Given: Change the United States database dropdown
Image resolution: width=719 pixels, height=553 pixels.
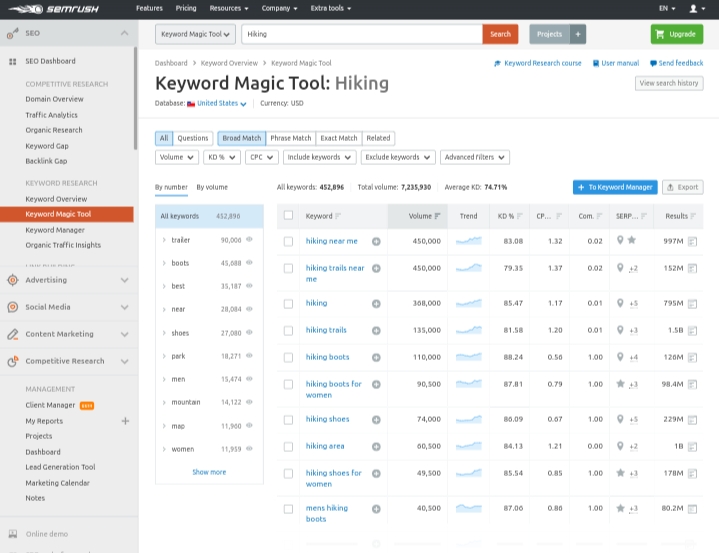Looking at the screenshot, I should pyautogui.click(x=221, y=104).
